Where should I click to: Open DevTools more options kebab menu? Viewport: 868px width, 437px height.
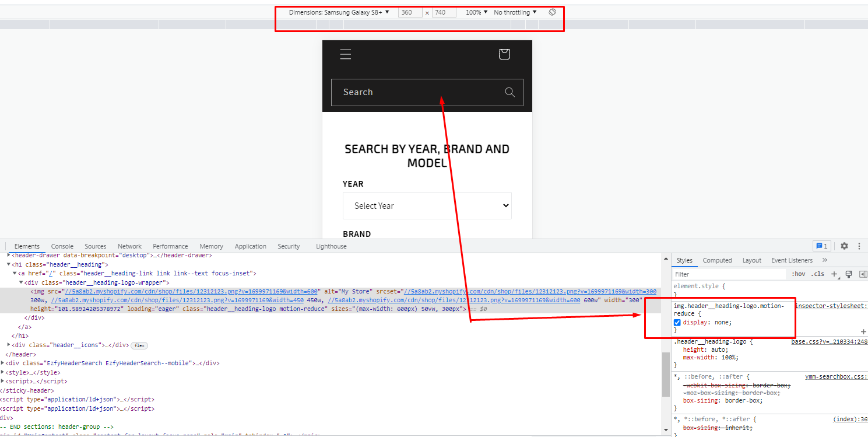click(x=859, y=246)
